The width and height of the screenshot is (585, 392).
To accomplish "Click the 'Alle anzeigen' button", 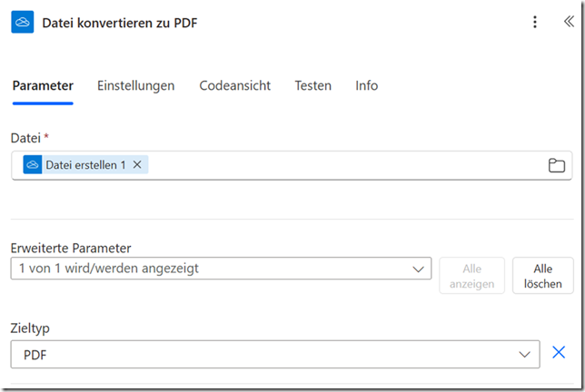I will (x=471, y=276).
